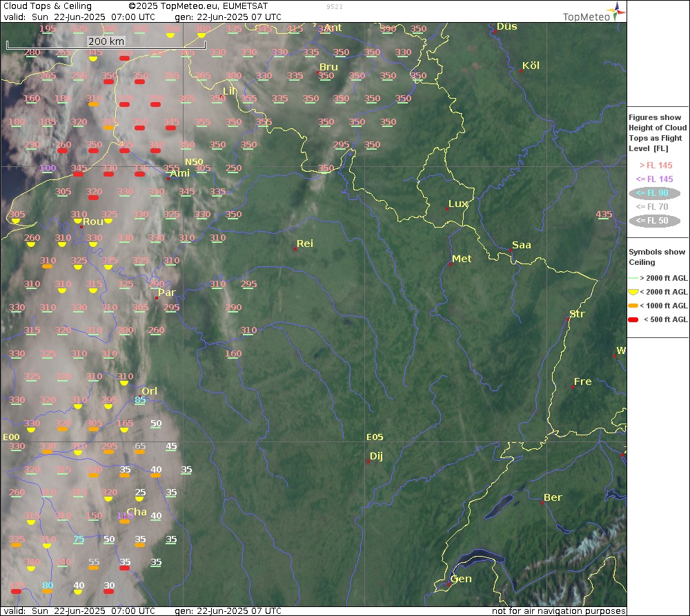Viewport: 690px width, 616px height.
Task: Click the 200 km scale bar label
Action: [106, 41]
